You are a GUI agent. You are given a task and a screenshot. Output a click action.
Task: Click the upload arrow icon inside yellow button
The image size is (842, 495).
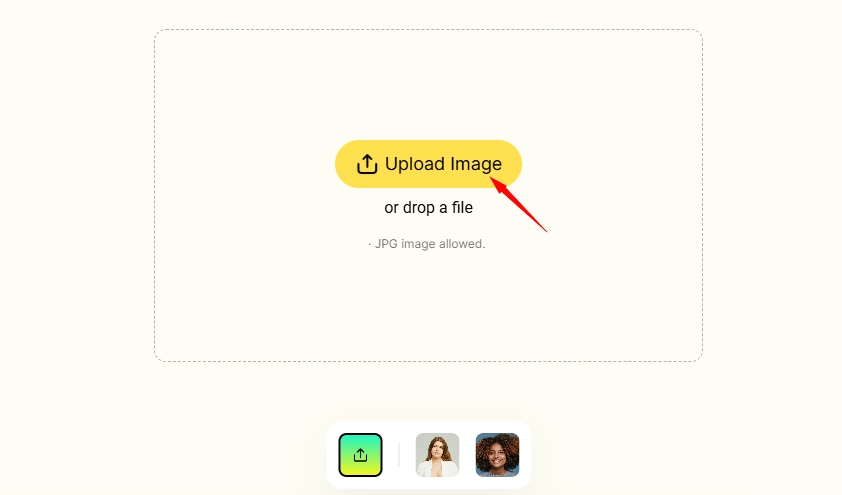click(367, 164)
